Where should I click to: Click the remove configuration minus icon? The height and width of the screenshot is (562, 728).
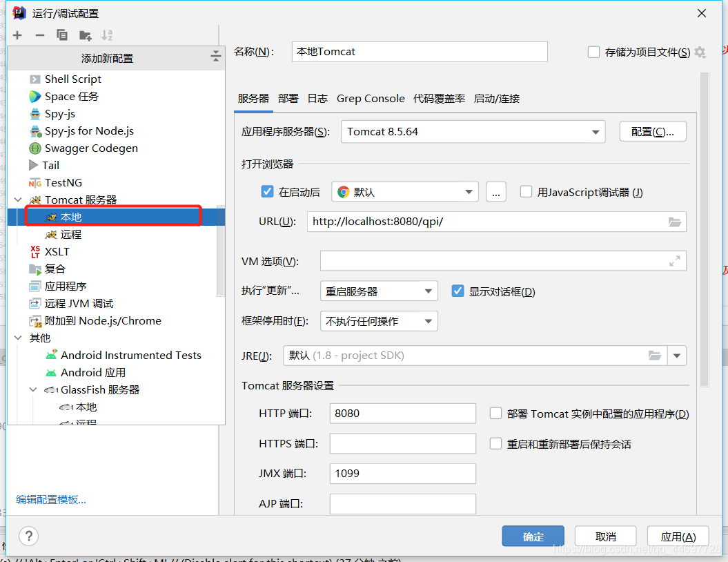(x=40, y=35)
